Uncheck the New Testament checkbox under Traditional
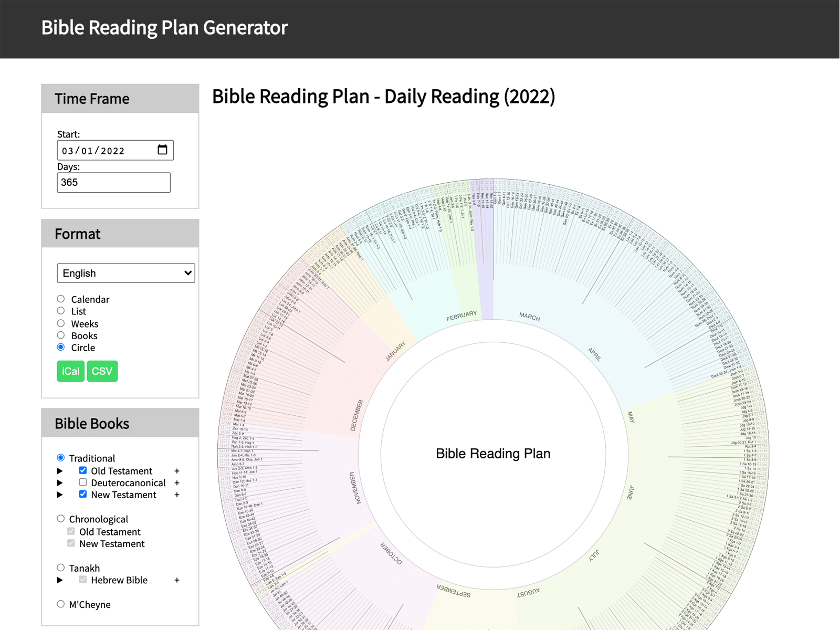The width and height of the screenshot is (840, 630). [83, 495]
